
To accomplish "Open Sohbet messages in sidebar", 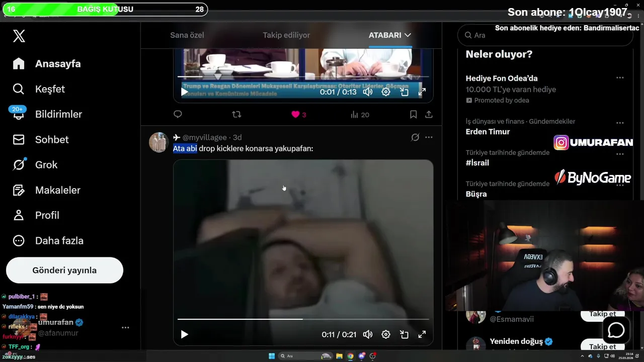I will tap(40, 139).
